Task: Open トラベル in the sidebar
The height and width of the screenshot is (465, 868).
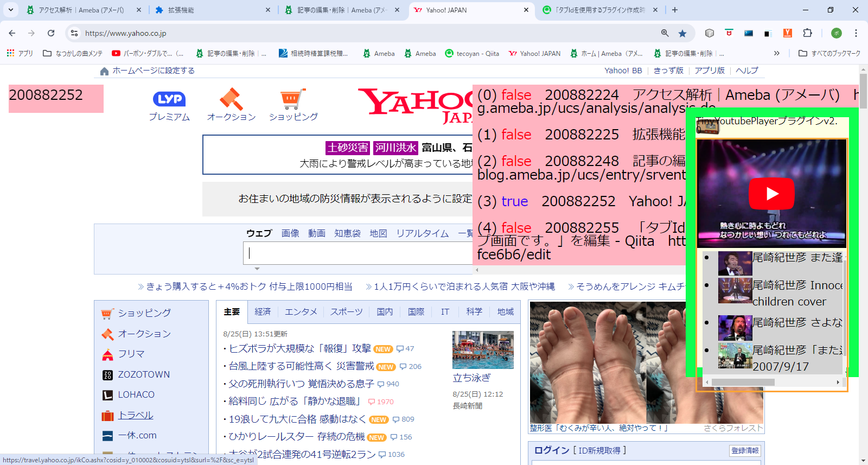Action: point(136,415)
